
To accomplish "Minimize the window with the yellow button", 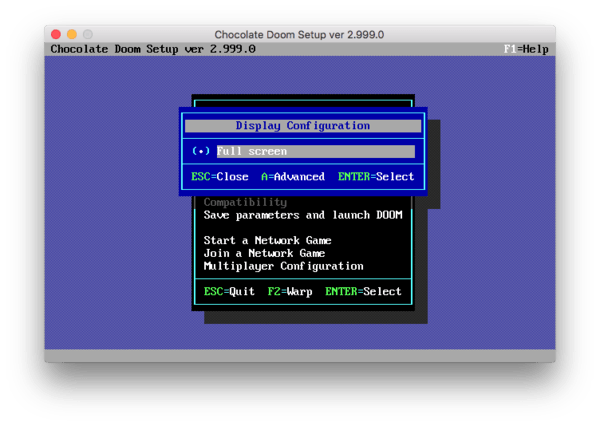I will tap(72, 34).
